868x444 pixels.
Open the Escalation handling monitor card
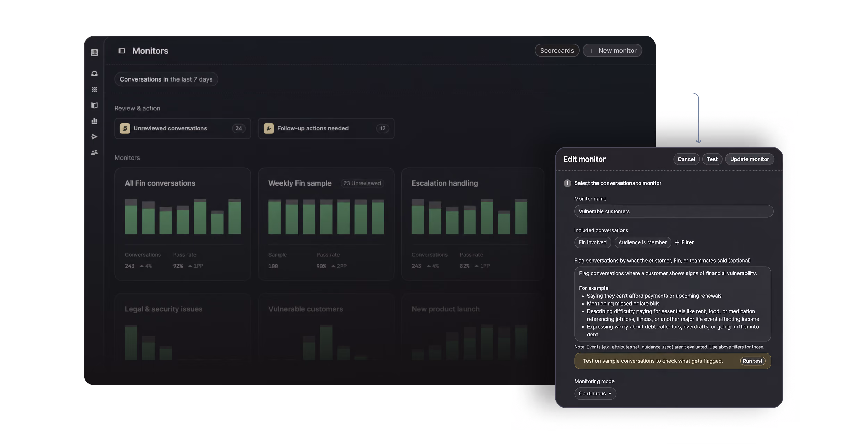tap(472, 224)
